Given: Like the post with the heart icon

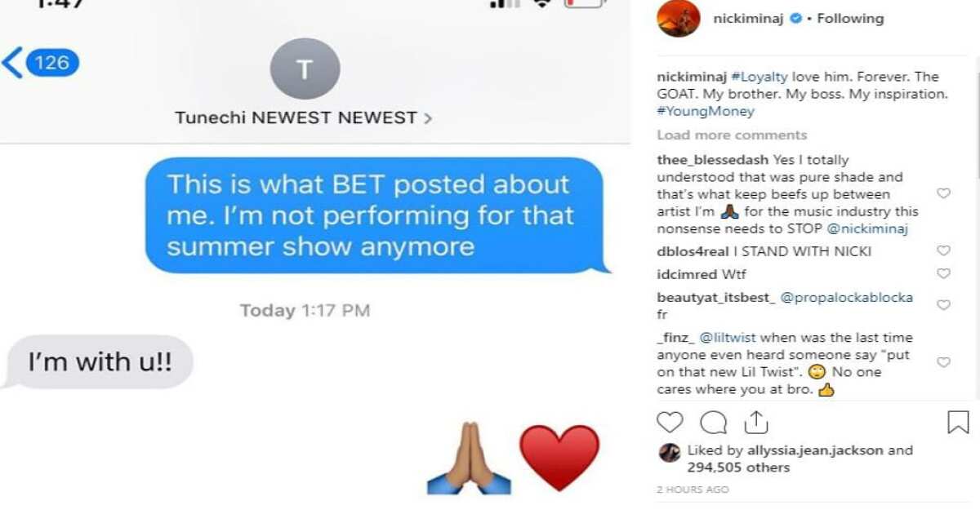Looking at the screenshot, I should tap(670, 422).
